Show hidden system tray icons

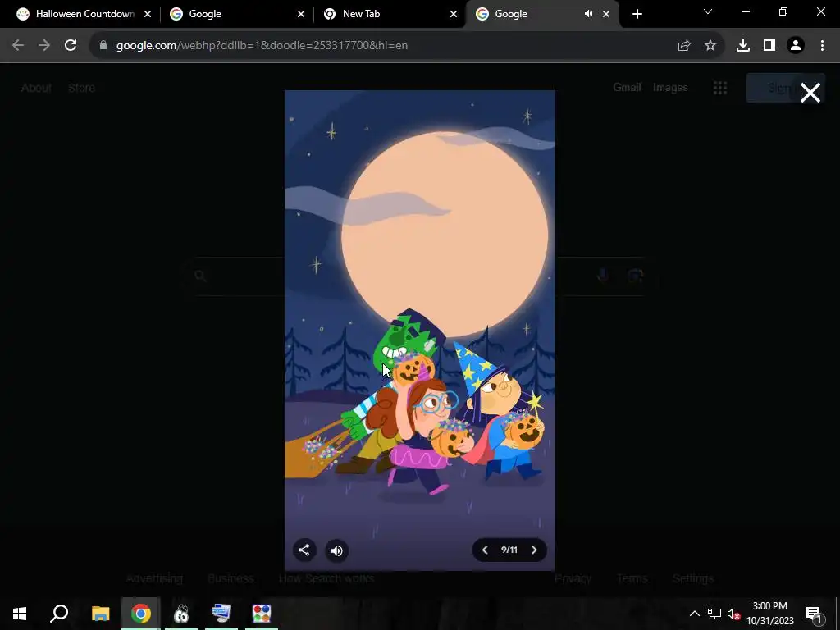694,614
